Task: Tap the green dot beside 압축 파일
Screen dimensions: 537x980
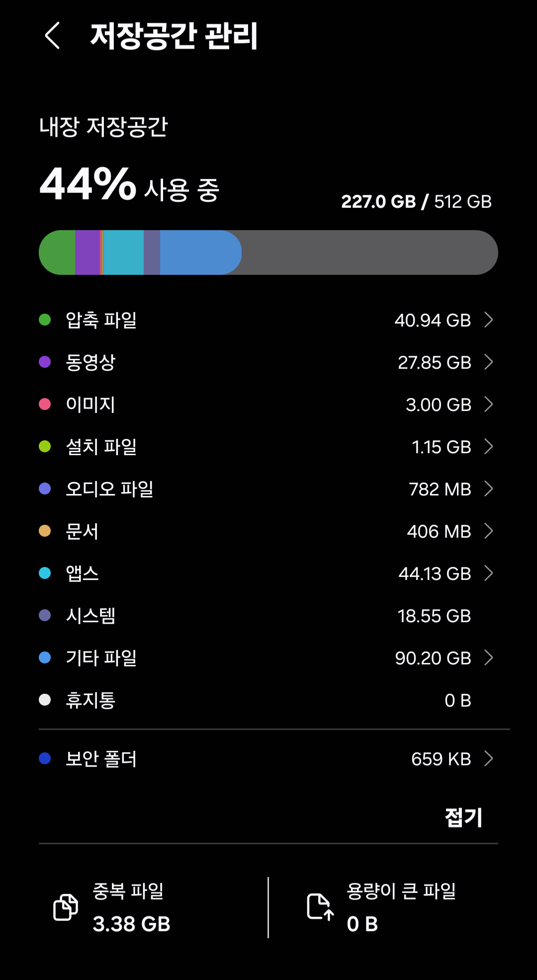Action: click(45, 320)
